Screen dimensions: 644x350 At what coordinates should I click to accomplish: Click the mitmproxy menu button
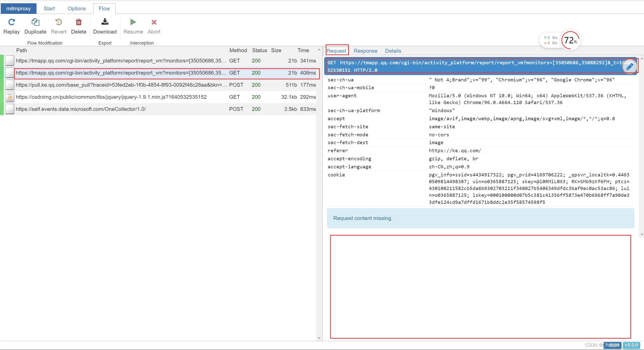coord(18,9)
